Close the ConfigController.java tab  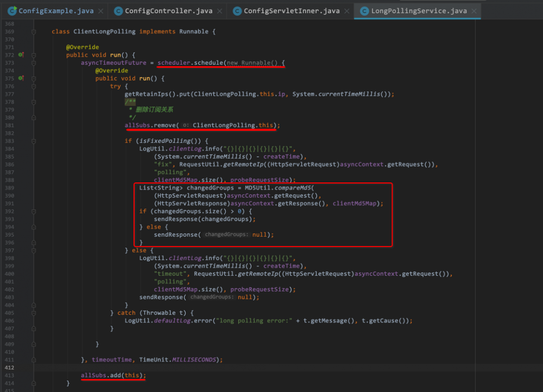tap(220, 11)
